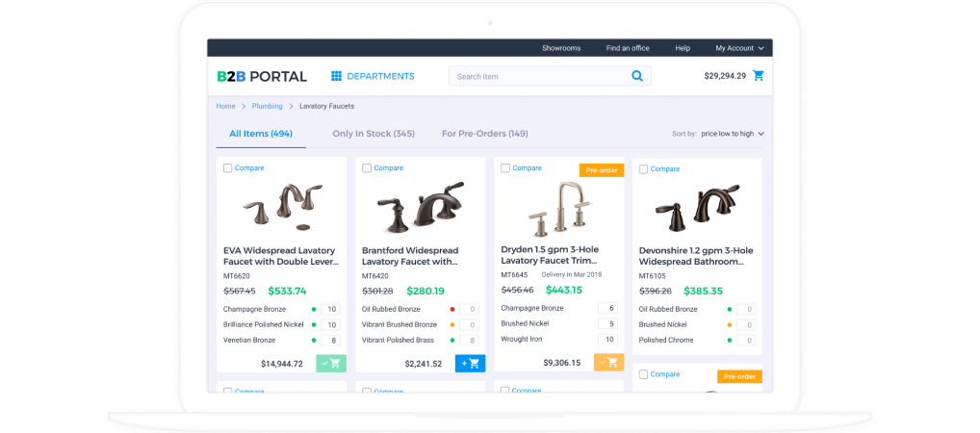Click the Dryden faucet product image
The height and width of the screenshot is (433, 980).
[x=559, y=209]
